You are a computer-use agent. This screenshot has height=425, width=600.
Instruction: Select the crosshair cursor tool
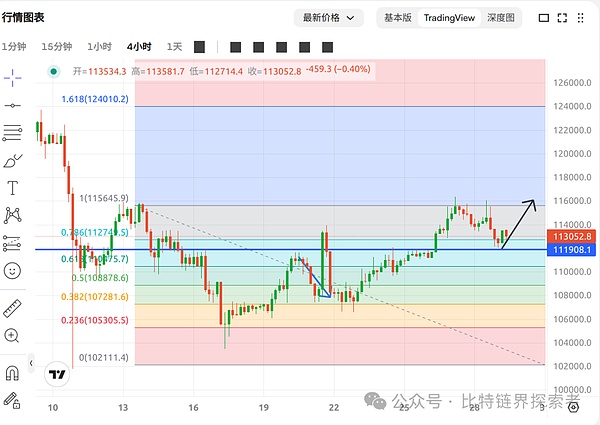coord(13,77)
